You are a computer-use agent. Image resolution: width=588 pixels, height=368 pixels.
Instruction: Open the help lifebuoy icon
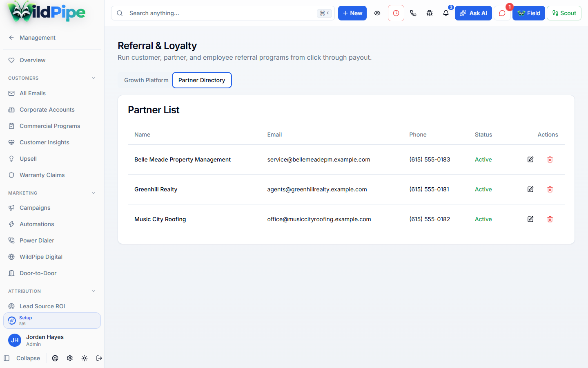[55, 358]
